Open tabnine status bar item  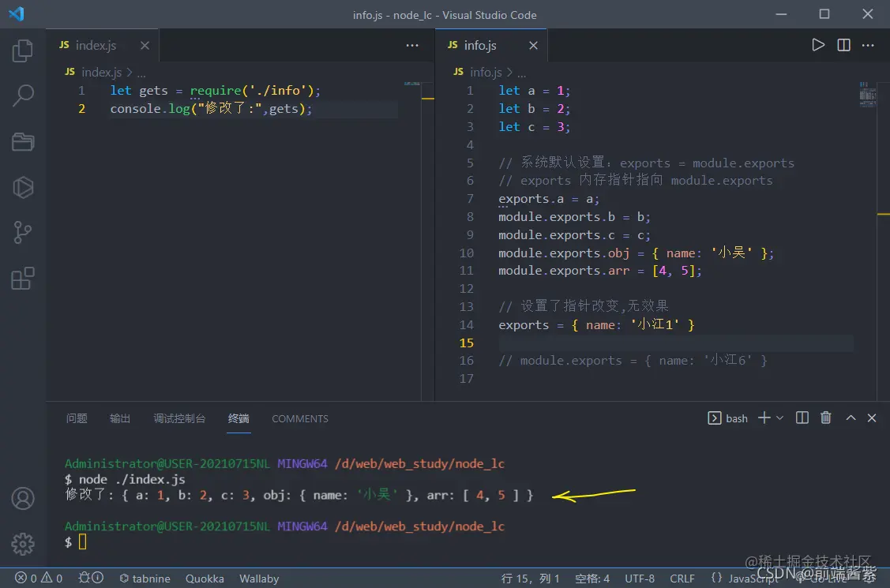pos(145,579)
